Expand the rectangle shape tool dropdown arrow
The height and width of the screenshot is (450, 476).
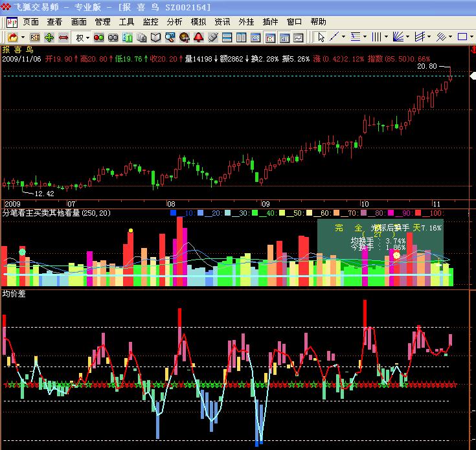point(471,37)
